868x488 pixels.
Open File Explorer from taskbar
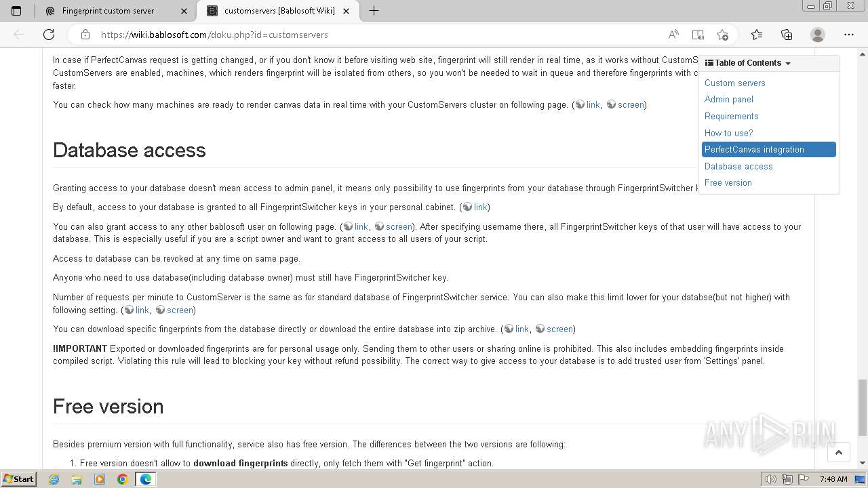point(77,479)
